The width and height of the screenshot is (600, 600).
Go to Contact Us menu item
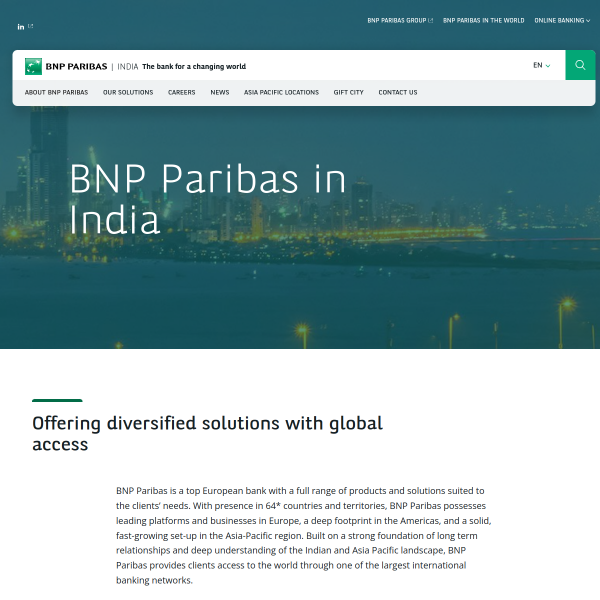(x=398, y=93)
